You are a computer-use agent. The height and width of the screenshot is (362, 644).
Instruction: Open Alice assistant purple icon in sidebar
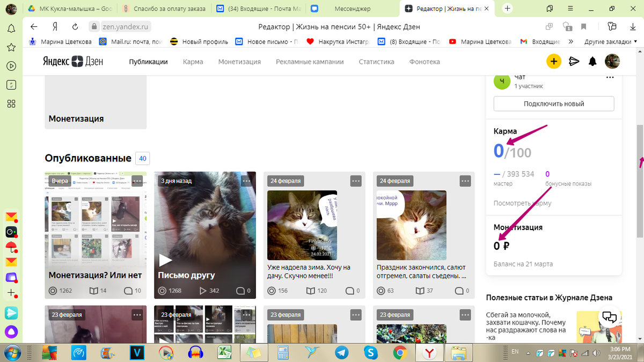pyautogui.click(x=11, y=331)
